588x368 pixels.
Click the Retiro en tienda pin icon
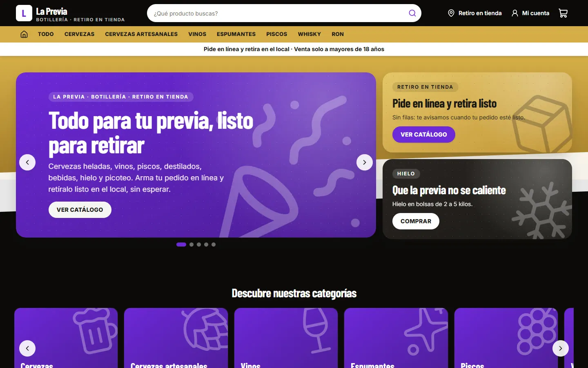451,13
